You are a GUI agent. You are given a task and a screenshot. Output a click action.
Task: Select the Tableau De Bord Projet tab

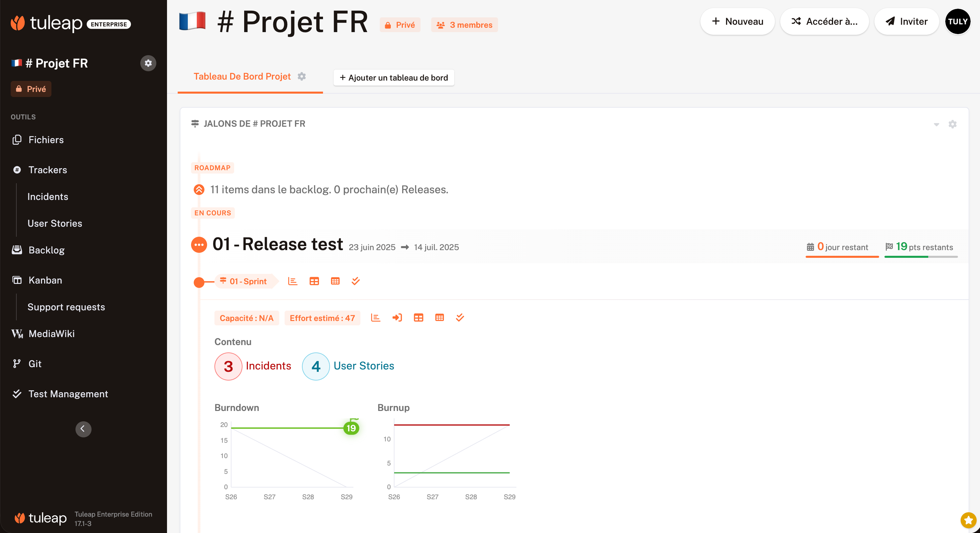tap(242, 77)
